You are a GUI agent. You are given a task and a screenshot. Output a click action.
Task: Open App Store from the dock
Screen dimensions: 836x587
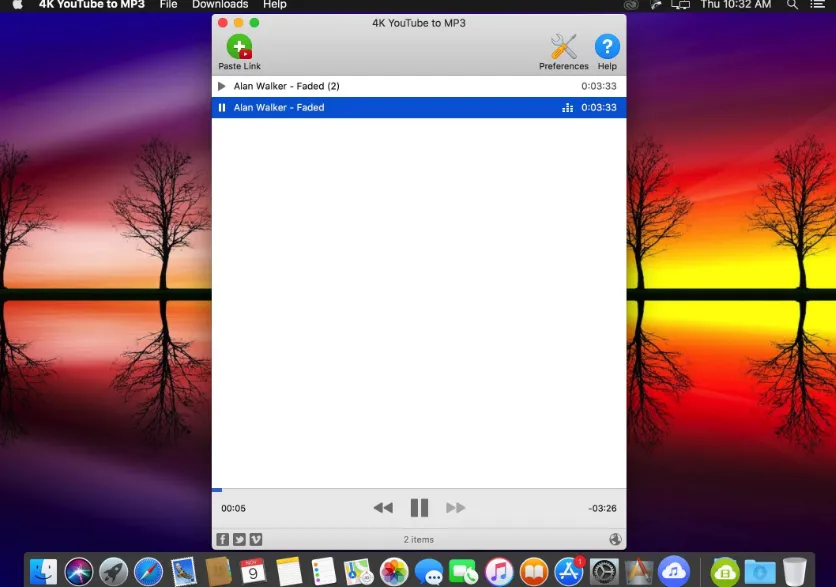point(569,572)
